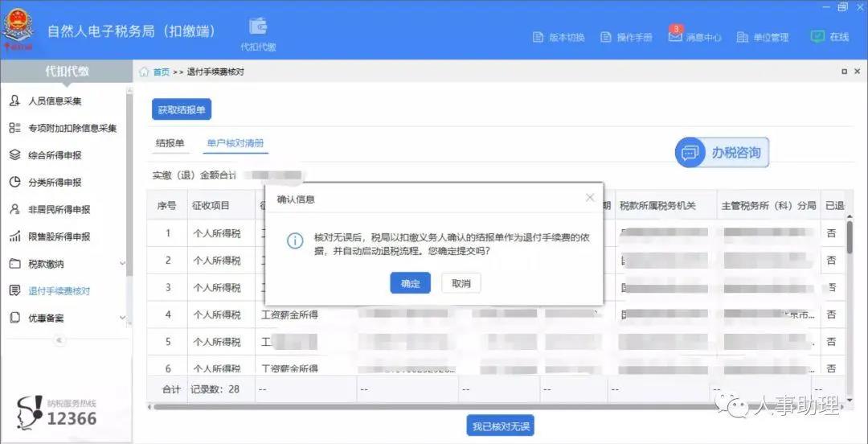This screenshot has height=444, width=868.
Task: Open the 办税咨询 chat assistant
Action: point(722,152)
